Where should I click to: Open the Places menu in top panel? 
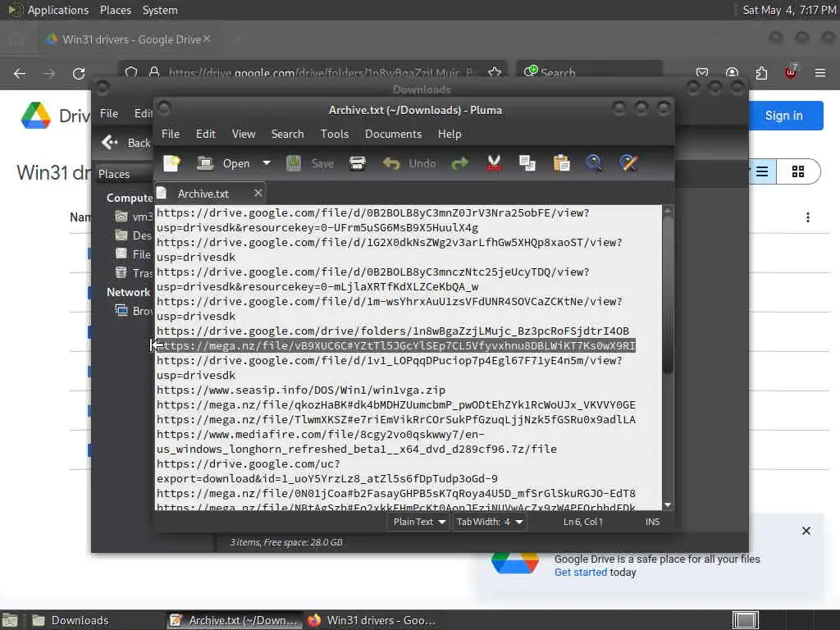click(115, 10)
